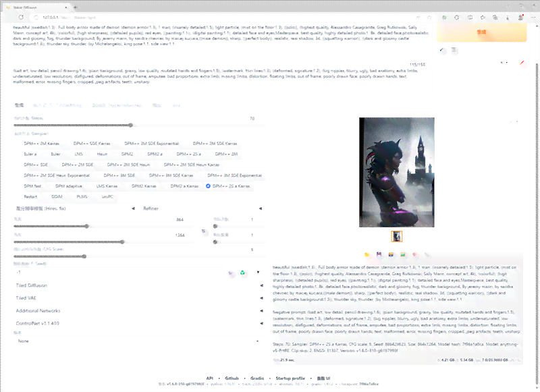
Task: Open the Gradio footer link
Action: point(257,379)
